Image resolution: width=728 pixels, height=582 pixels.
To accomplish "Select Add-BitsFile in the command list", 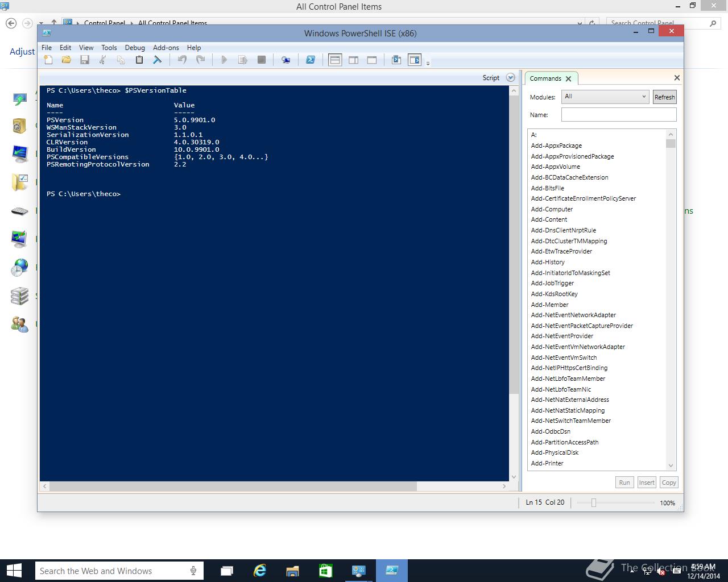I will (x=548, y=188).
